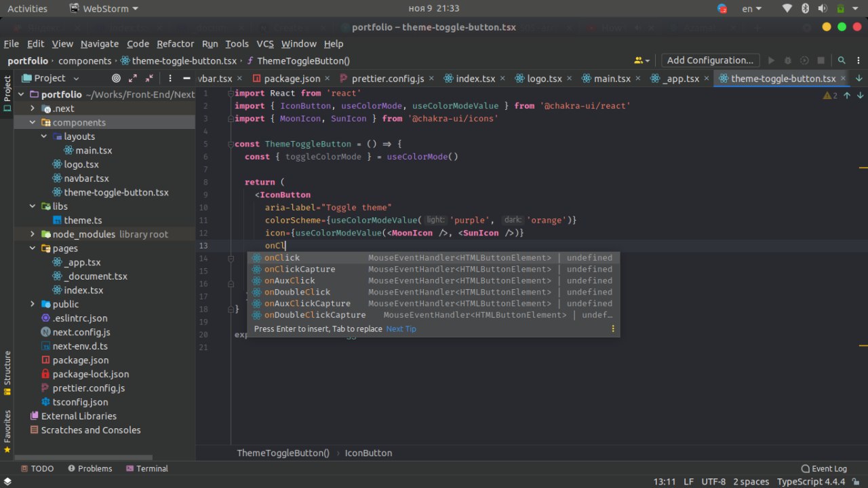The image size is (868, 488).
Task: Click the TypeScript 4.4.4 status widget
Action: pyautogui.click(x=811, y=481)
